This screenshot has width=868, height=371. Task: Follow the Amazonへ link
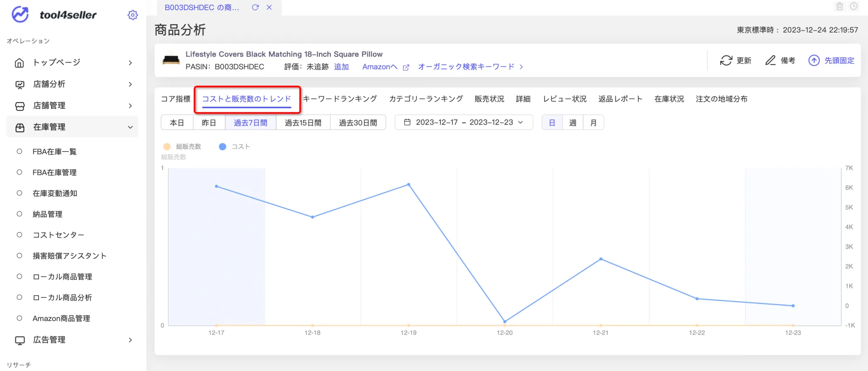(x=380, y=67)
